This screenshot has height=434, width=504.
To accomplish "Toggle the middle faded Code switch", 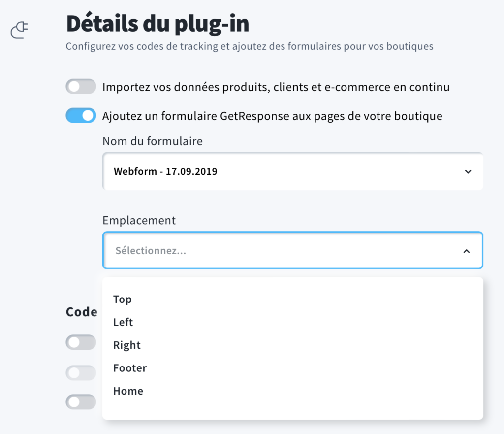I will (81, 373).
